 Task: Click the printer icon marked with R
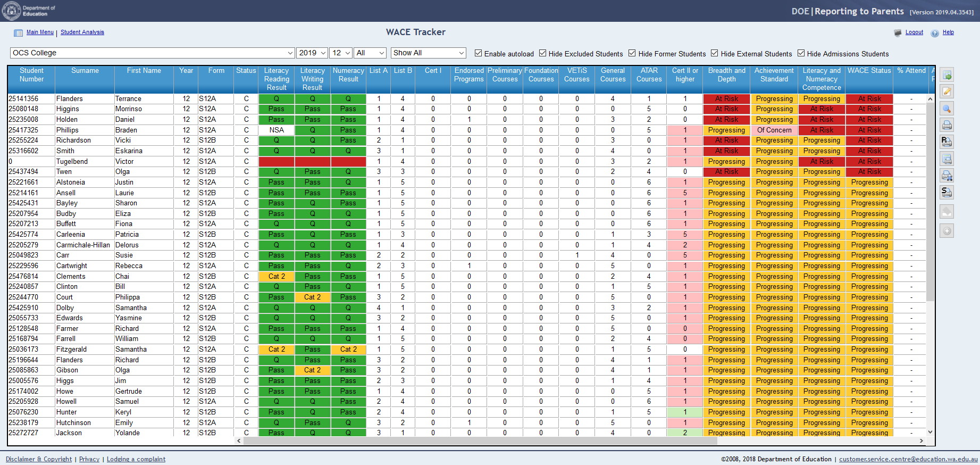pyautogui.click(x=947, y=142)
